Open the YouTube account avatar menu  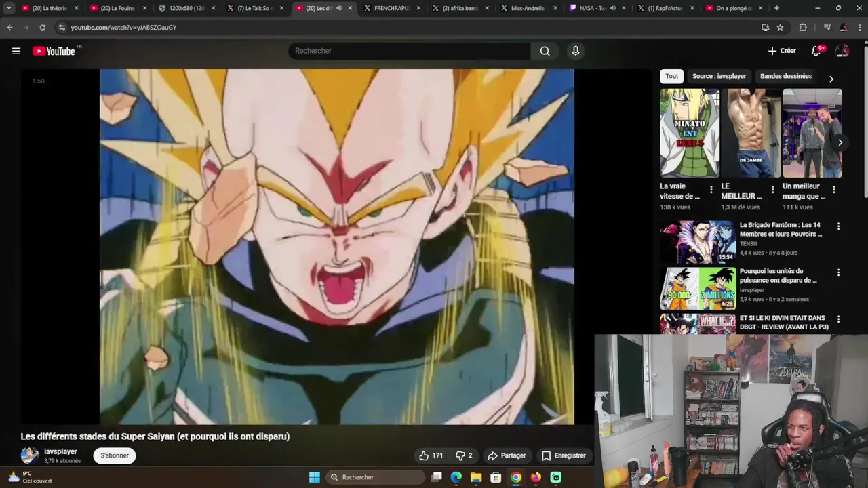click(842, 51)
